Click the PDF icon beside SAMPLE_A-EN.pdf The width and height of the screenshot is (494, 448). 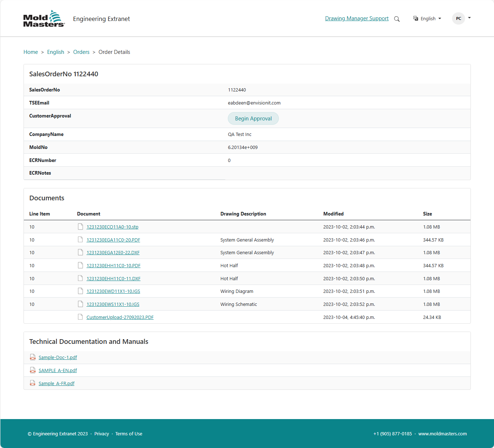[x=33, y=370]
